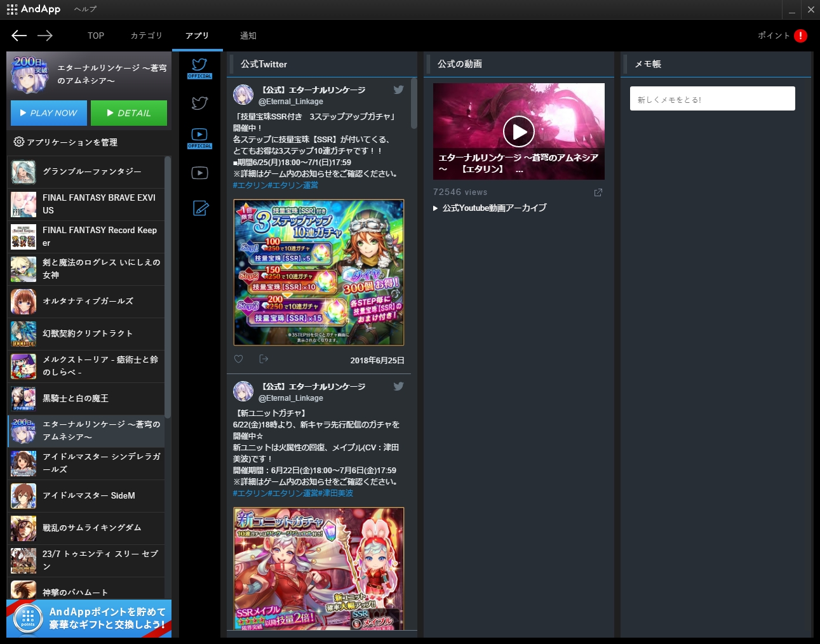Click the forward arrow navigation icon
820x644 pixels.
[x=45, y=36]
